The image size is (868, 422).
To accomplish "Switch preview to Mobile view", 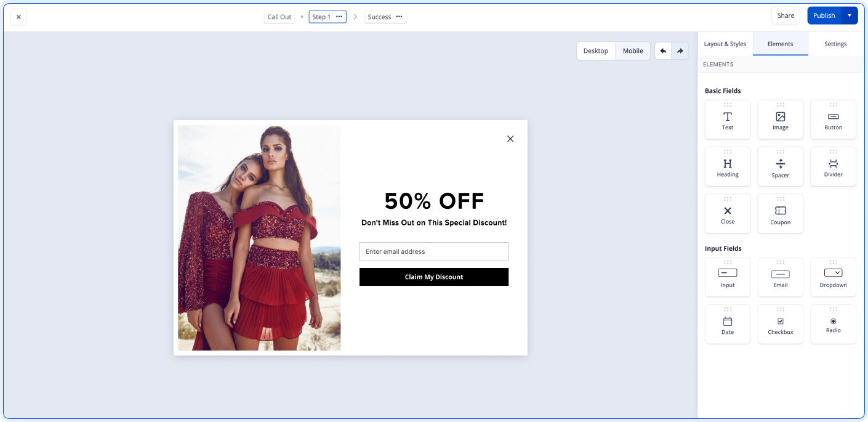I will 632,51.
